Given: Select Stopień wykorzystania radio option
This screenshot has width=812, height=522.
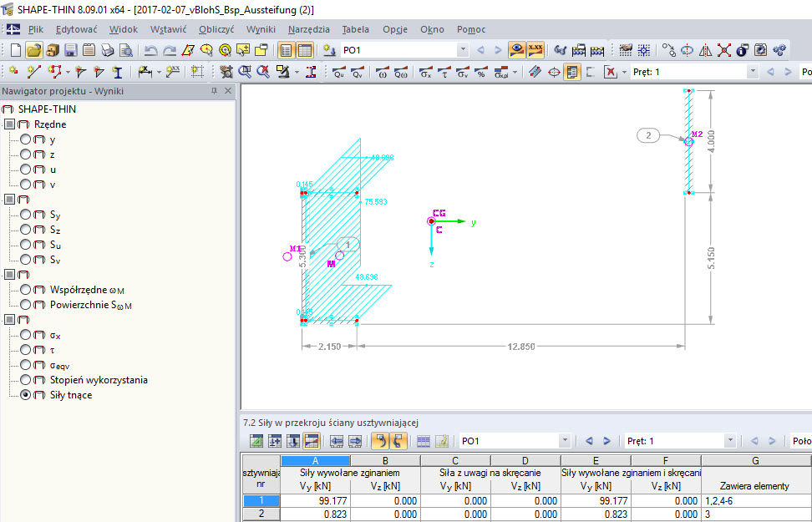Looking at the screenshot, I should [25, 380].
